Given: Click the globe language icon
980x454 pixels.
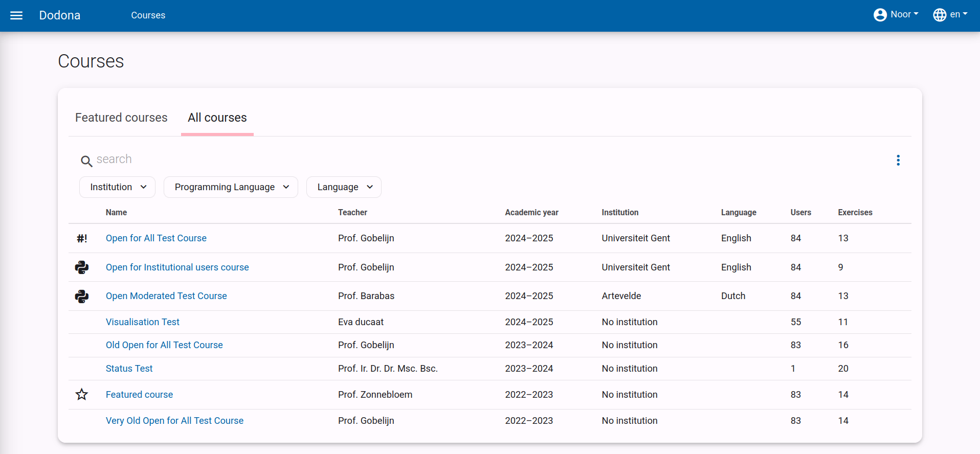Looking at the screenshot, I should tap(940, 15).
